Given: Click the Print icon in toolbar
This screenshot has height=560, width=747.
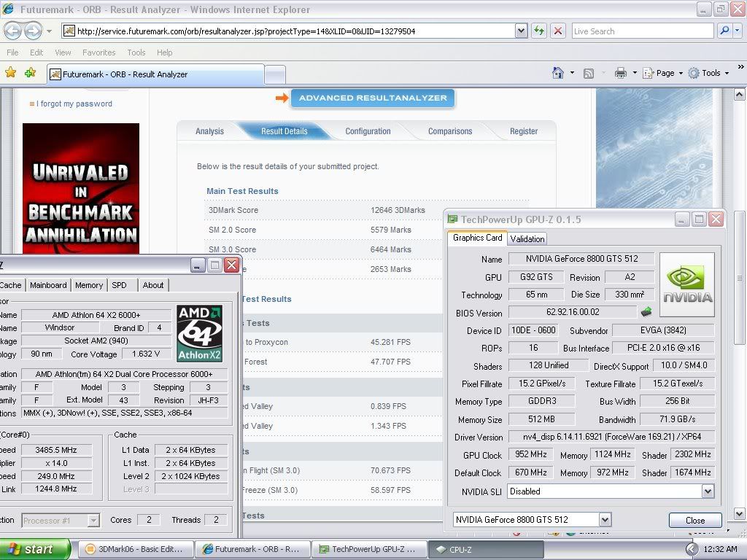Looking at the screenshot, I should point(620,73).
